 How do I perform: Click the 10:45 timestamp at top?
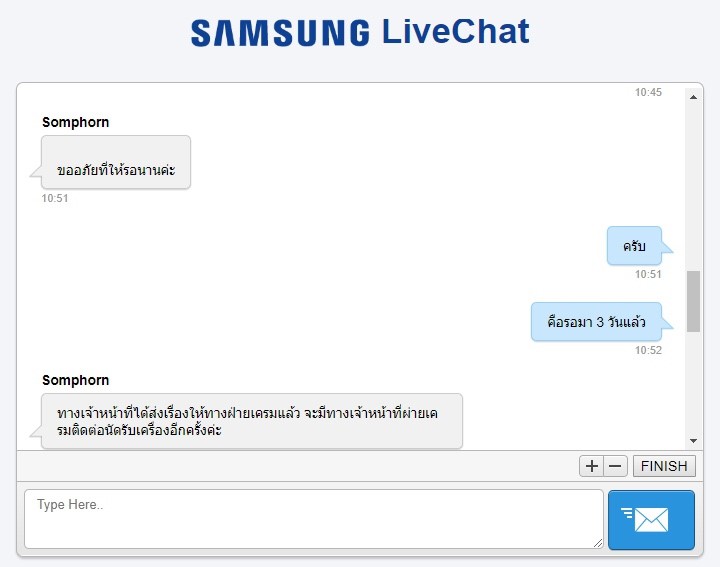coord(648,92)
